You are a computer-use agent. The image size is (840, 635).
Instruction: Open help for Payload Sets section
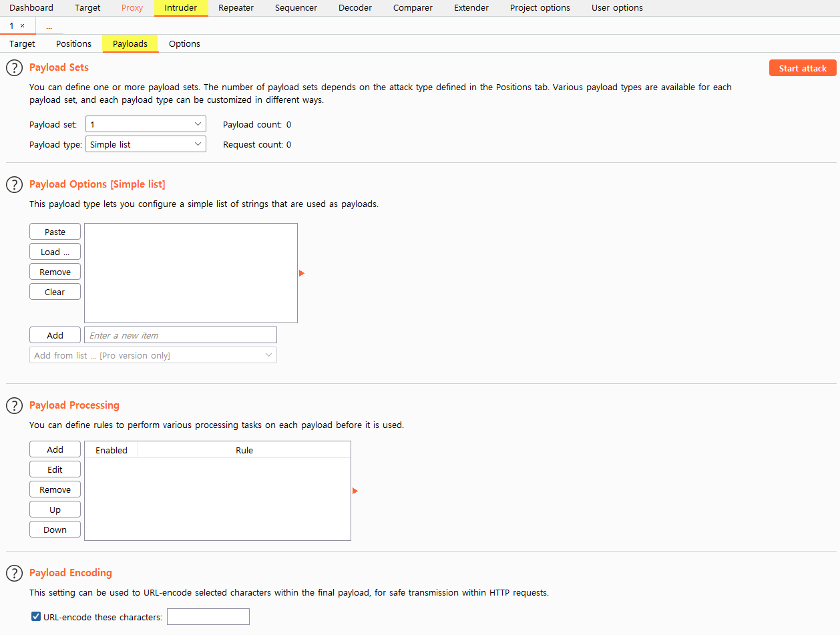[14, 68]
